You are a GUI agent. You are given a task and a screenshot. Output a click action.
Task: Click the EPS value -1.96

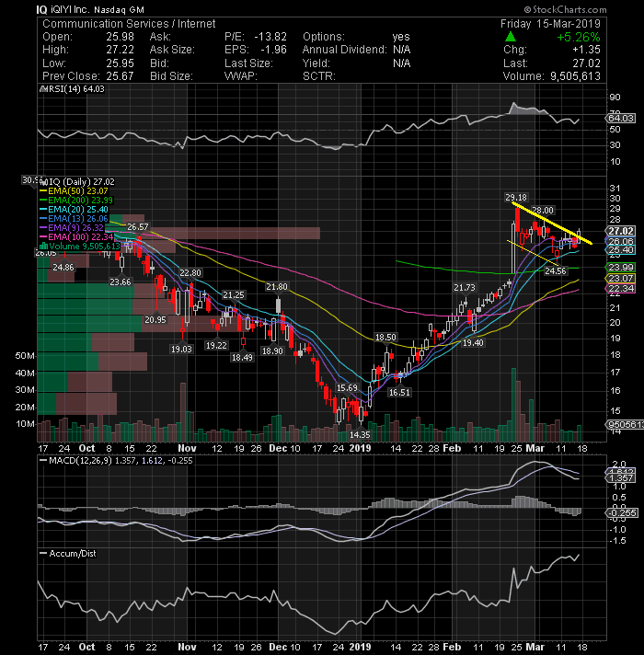coord(273,50)
